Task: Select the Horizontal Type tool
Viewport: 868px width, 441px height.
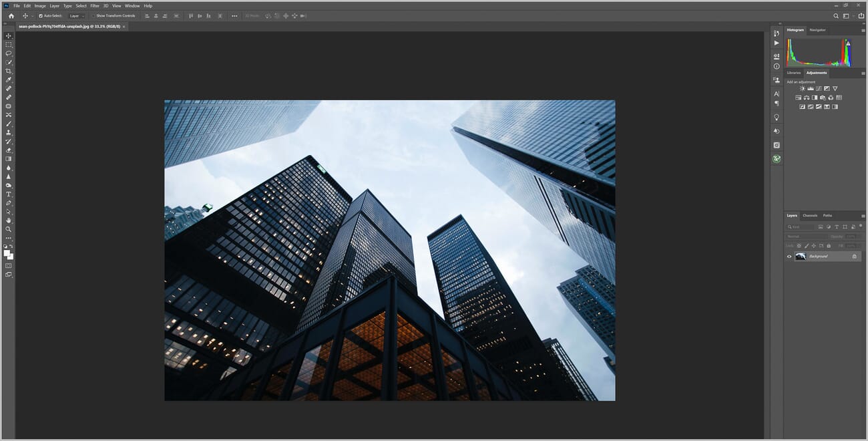Action: (9, 194)
